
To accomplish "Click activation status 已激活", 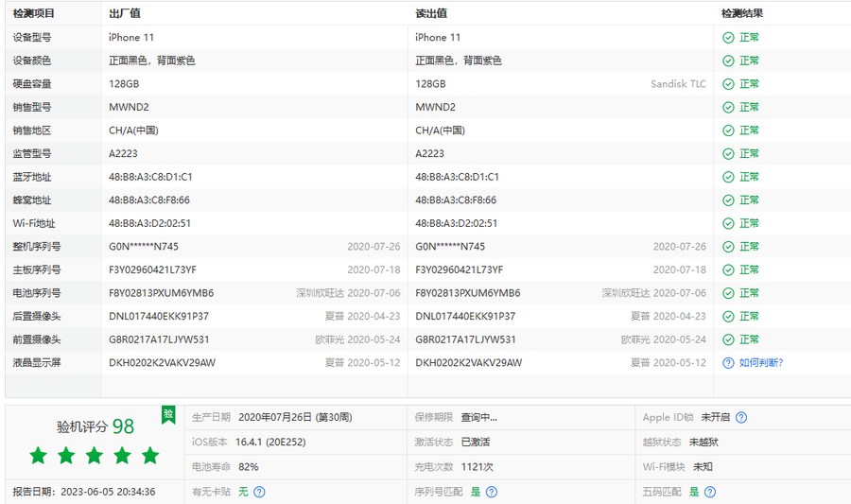I will click(476, 443).
